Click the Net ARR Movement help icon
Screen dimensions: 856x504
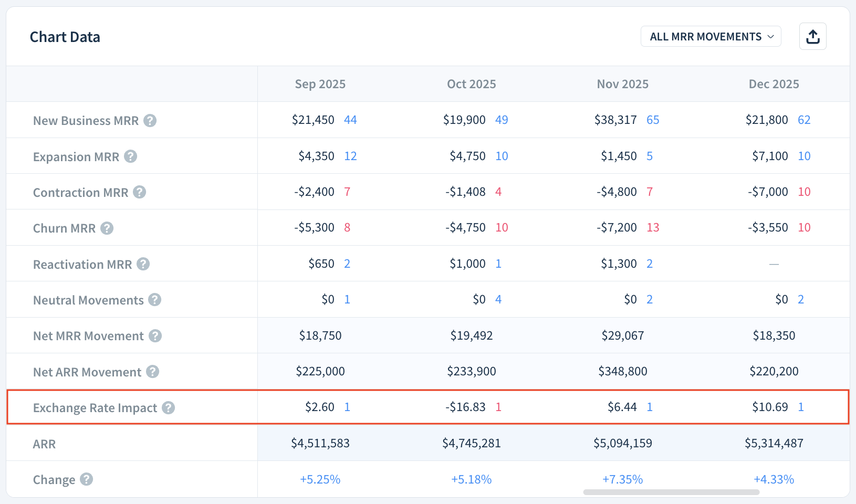tap(152, 371)
